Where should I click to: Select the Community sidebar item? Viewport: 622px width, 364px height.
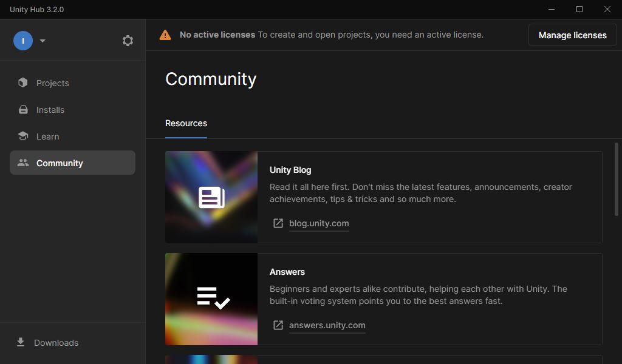[73, 163]
